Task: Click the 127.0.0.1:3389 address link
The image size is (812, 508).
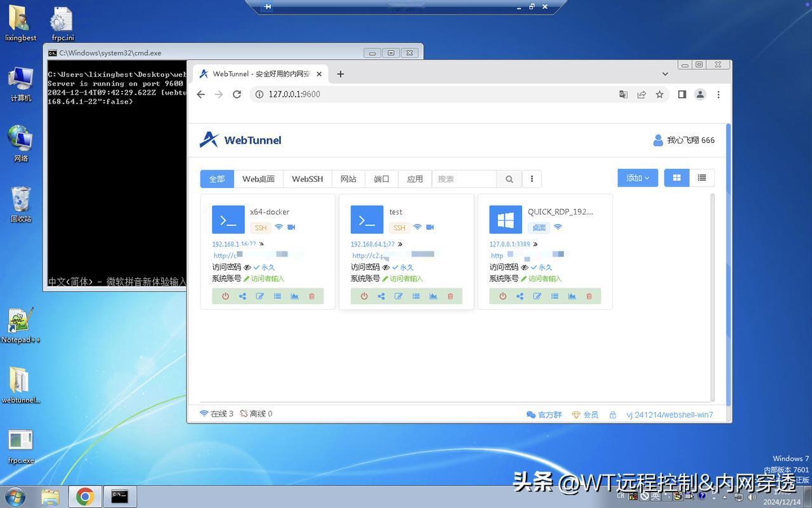Action: pyautogui.click(x=509, y=244)
